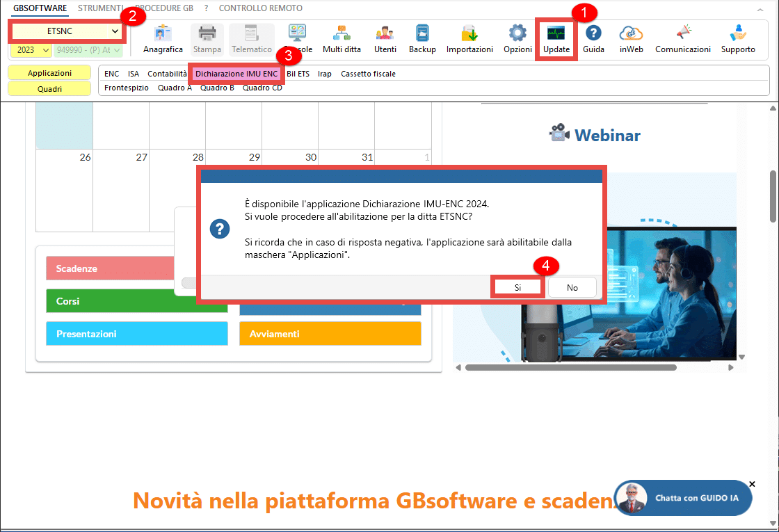Open the Console tool
The image size is (779, 532).
pos(298,39)
